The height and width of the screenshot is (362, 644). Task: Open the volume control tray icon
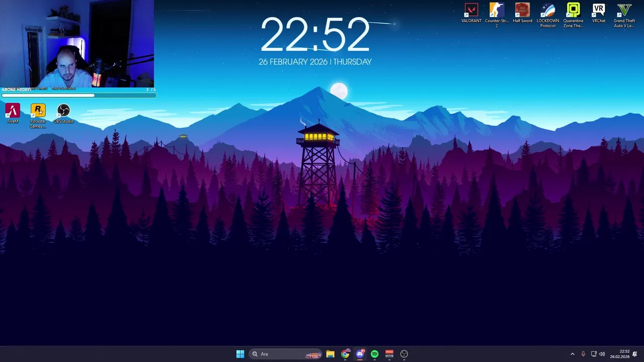pyautogui.click(x=602, y=354)
